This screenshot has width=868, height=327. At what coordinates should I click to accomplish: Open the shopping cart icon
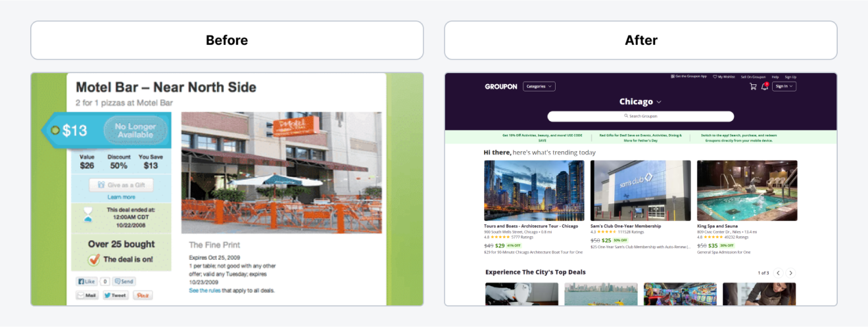(x=753, y=86)
